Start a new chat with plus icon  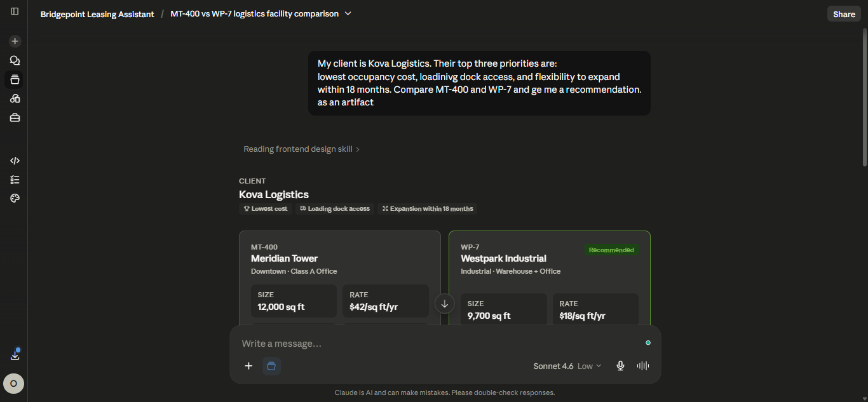15,41
